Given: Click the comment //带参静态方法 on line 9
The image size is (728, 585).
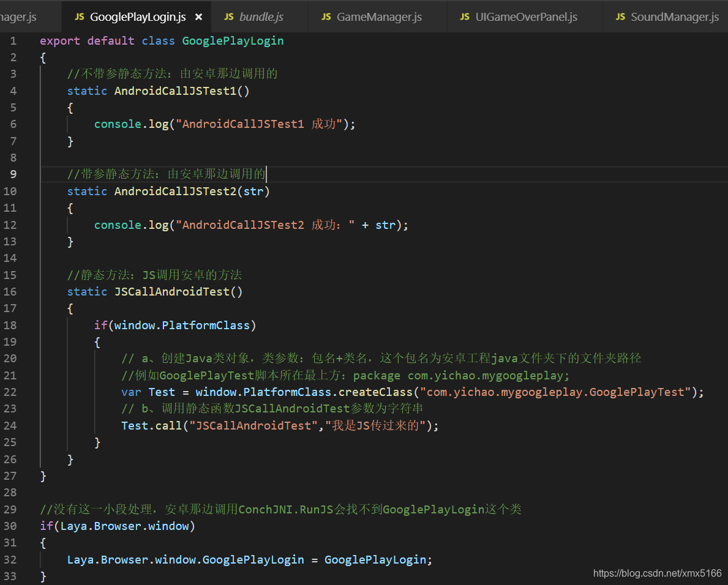Looking at the screenshot, I should point(166,174).
